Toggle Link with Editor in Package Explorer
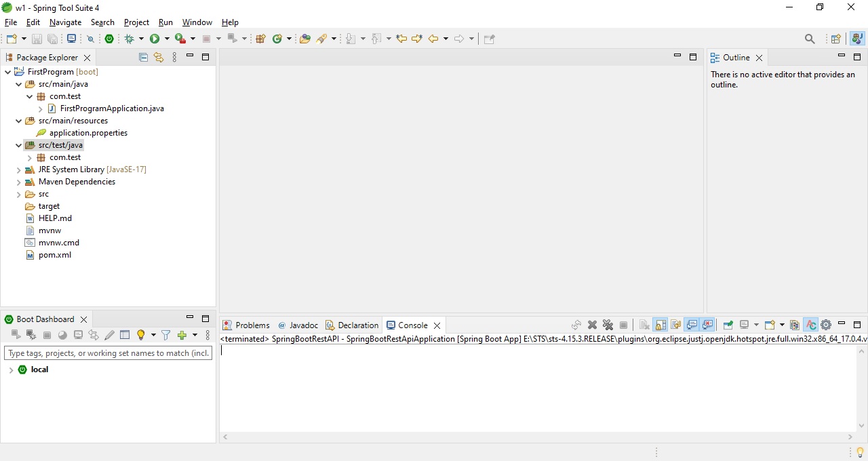This screenshot has width=868, height=461. click(159, 58)
